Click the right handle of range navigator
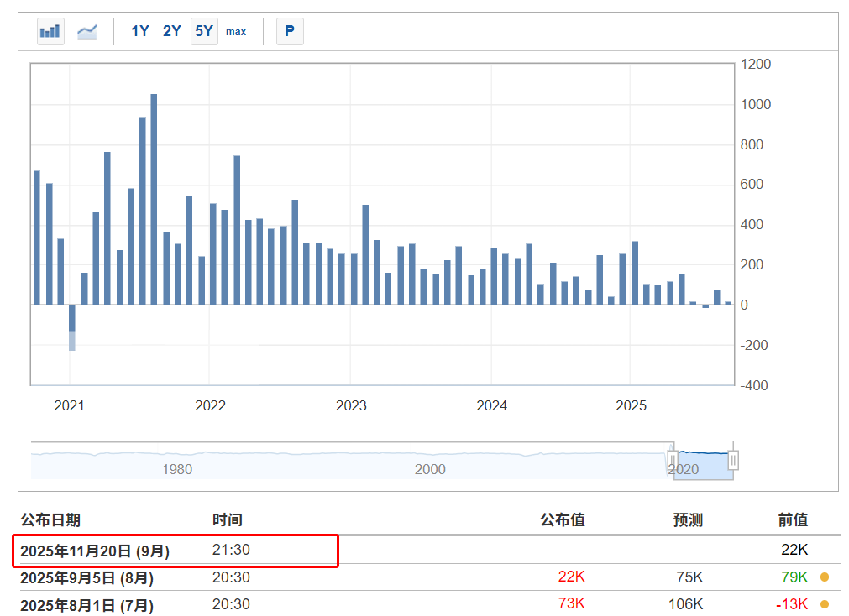The width and height of the screenshot is (849, 616). [x=733, y=460]
